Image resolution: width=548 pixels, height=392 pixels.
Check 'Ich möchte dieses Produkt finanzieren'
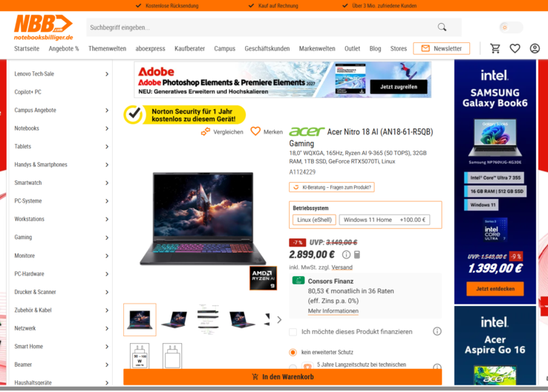coord(293,332)
